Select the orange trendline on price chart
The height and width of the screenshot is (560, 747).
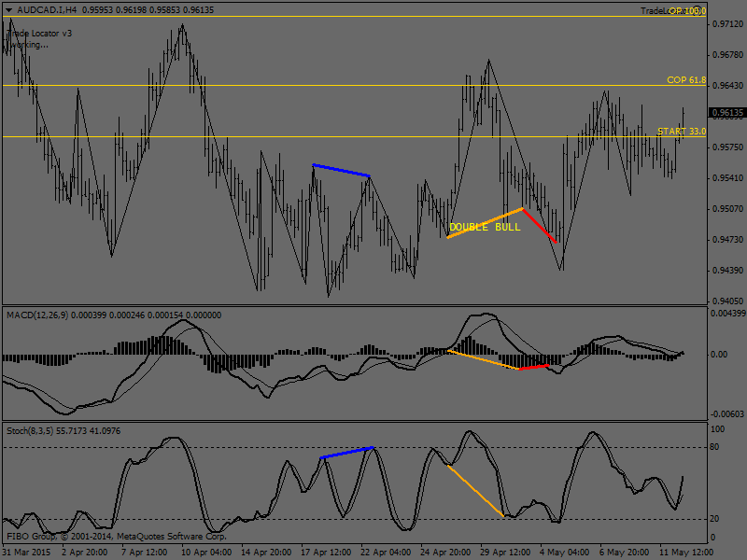click(486, 221)
